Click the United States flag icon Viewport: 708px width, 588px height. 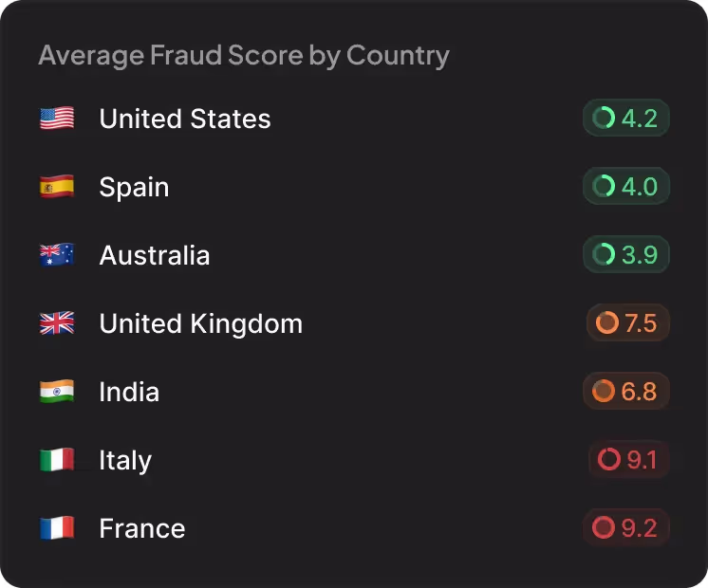tap(57, 119)
